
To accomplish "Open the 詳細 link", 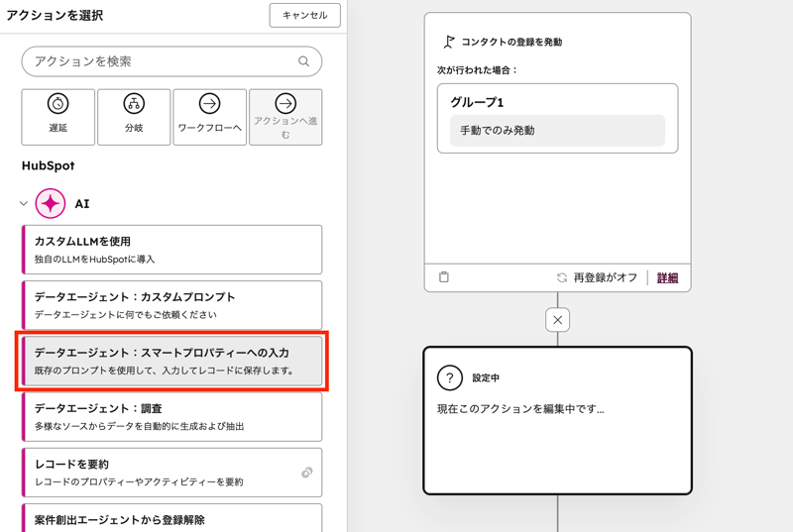I will point(667,277).
